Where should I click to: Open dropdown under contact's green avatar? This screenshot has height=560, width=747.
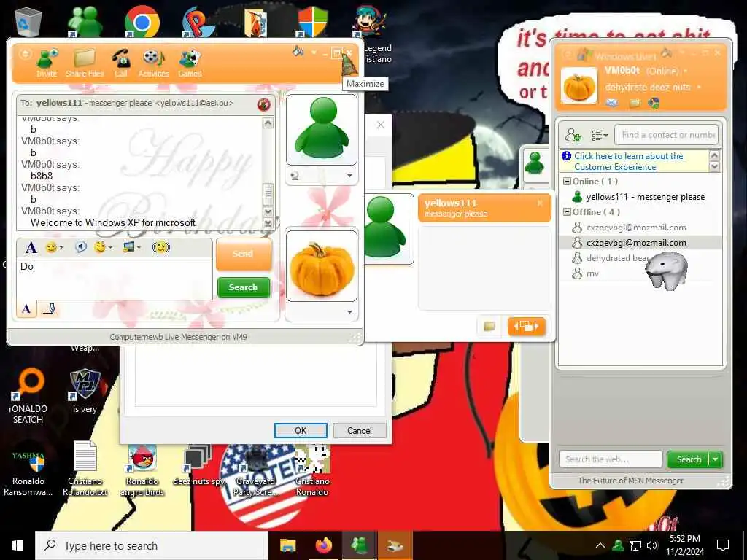pyautogui.click(x=349, y=176)
